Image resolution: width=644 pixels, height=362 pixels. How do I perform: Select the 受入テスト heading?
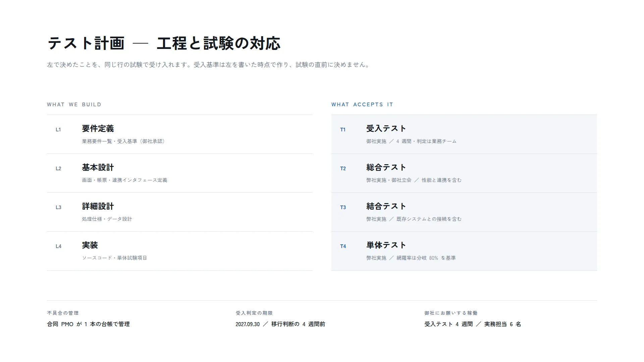click(386, 128)
